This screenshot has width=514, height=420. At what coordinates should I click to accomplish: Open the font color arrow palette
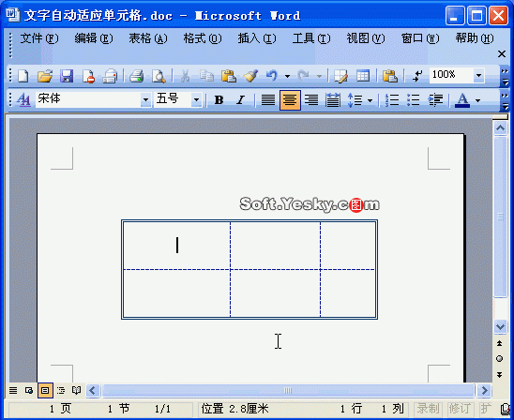click(477, 100)
